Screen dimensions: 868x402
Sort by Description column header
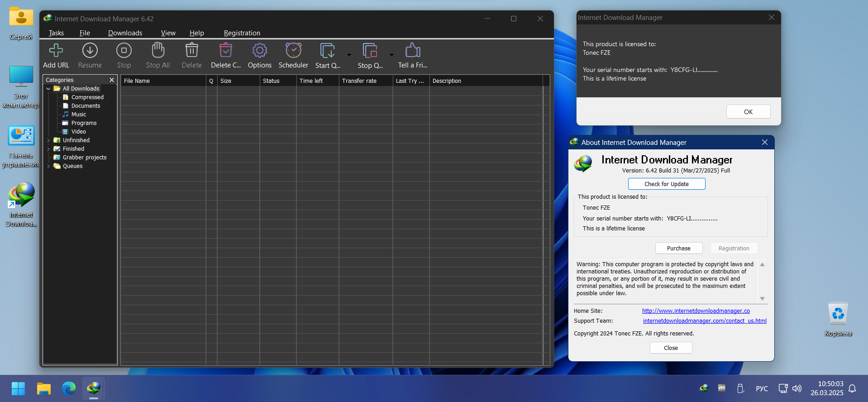(x=486, y=81)
